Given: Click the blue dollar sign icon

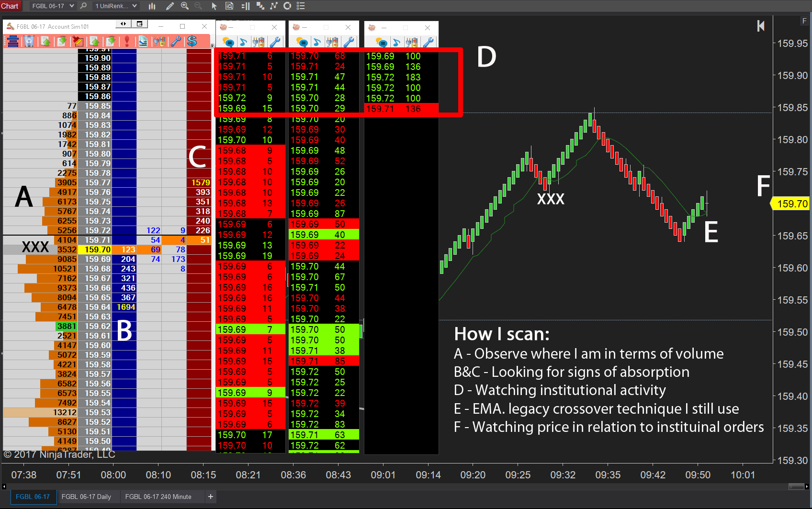Looking at the screenshot, I should [192, 41].
